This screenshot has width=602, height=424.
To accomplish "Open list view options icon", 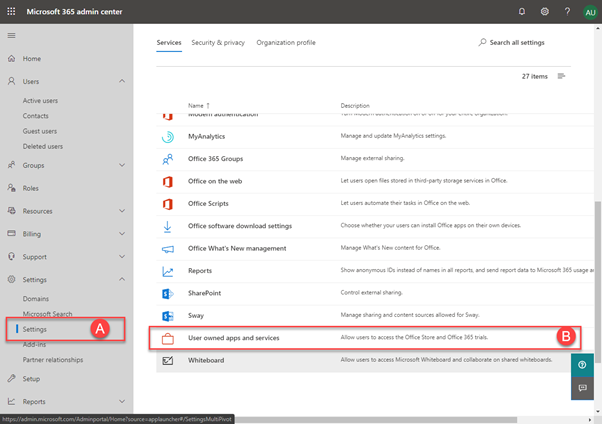I will 561,76.
